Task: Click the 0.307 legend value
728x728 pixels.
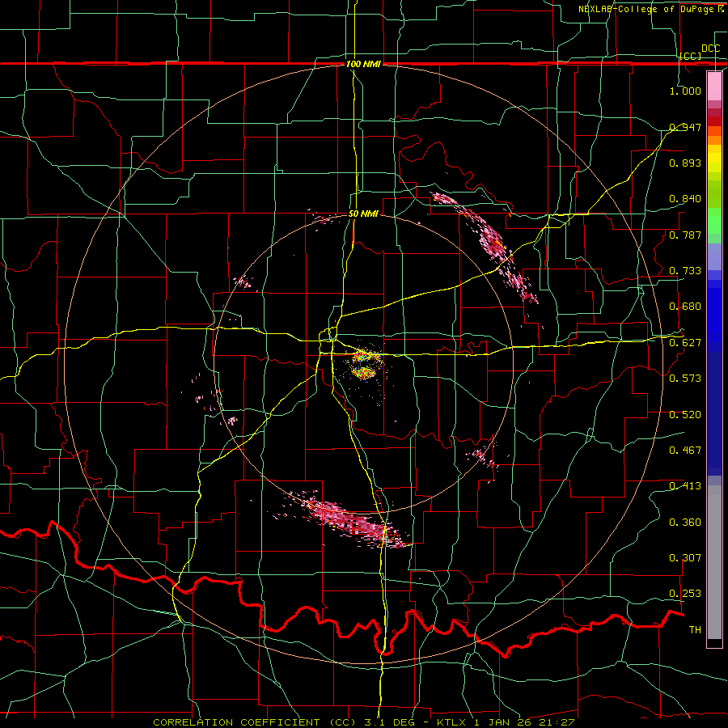Action: coord(685,558)
